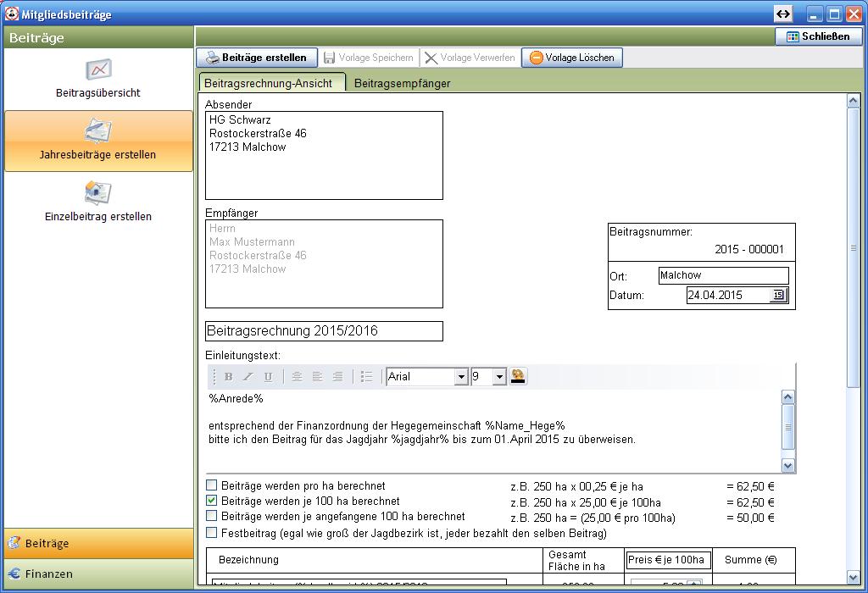Enable 'Beiträge werden pro ha berechnet'
868x593 pixels.
pyautogui.click(x=212, y=486)
